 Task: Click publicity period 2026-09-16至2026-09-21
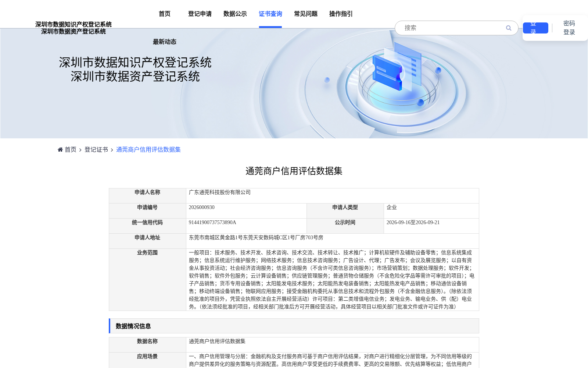pyautogui.click(x=413, y=223)
